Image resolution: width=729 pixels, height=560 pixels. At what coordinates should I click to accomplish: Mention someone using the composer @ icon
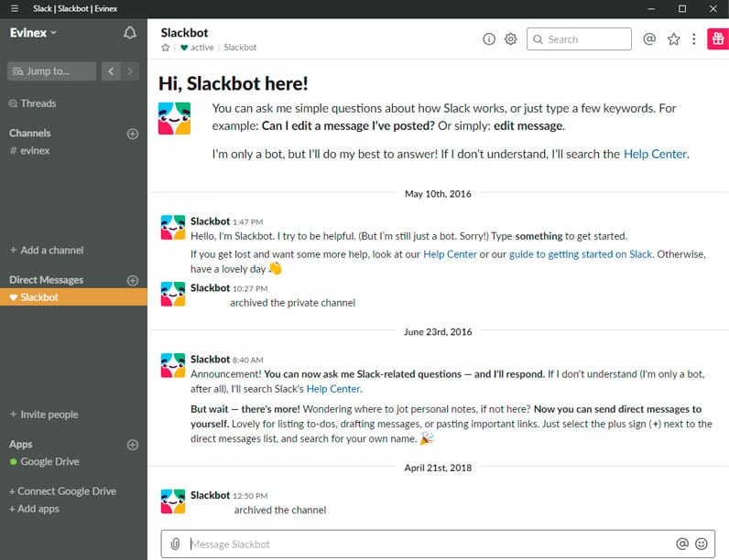pos(682,544)
